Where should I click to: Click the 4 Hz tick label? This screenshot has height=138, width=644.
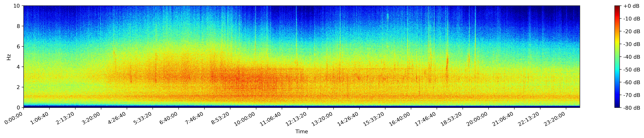pyautogui.click(x=18, y=67)
